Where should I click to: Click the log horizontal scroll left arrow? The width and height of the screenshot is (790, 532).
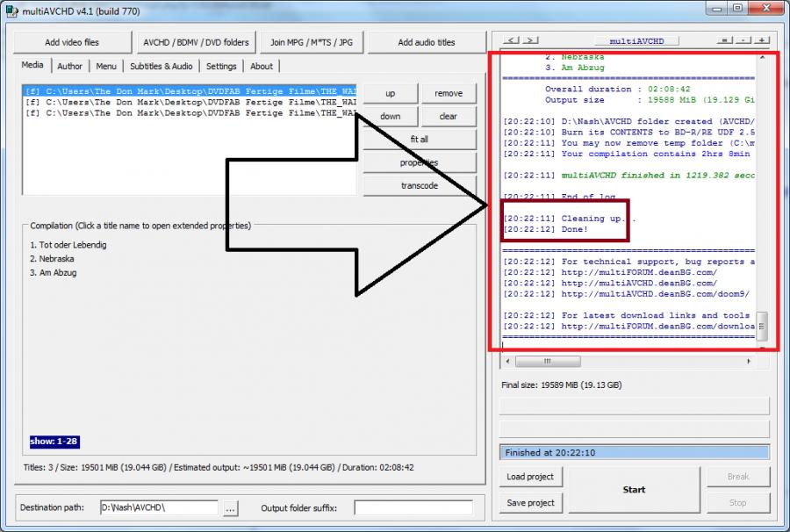(x=507, y=361)
